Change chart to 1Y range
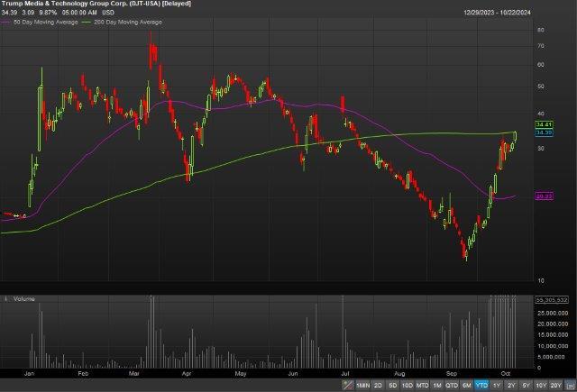Image resolution: width=577 pixels, height=392 pixels. coord(497,385)
